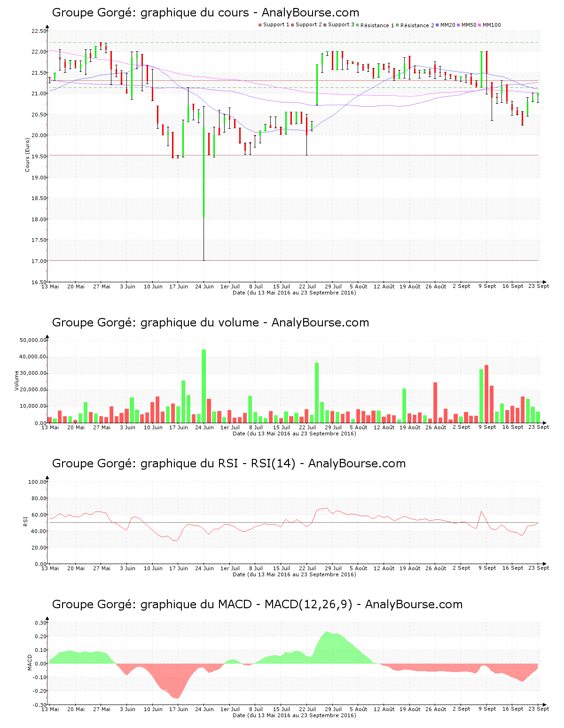The width and height of the screenshot is (564, 728).
Task: Click the 50,000.00 value on volume axis
Action: pyautogui.click(x=33, y=340)
